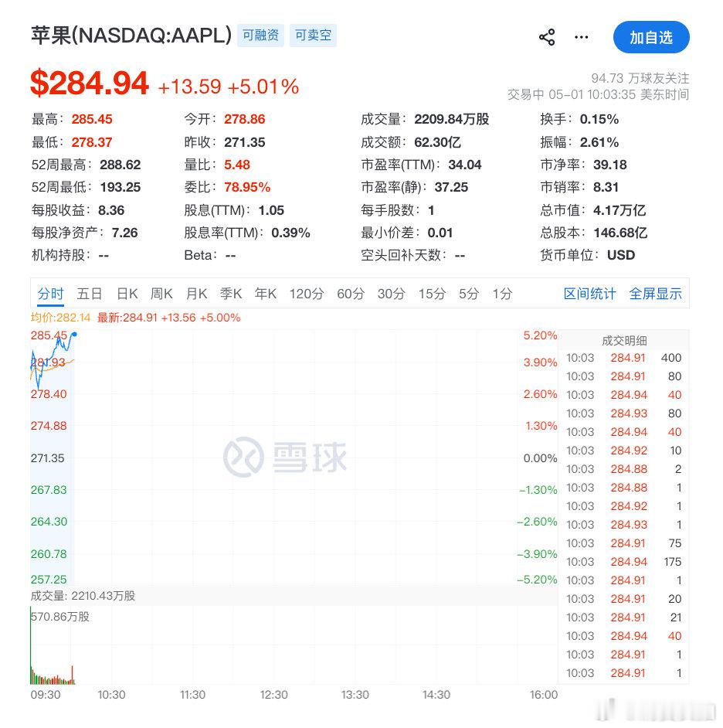
Task: Switch to the 日K tab
Action: 127,294
